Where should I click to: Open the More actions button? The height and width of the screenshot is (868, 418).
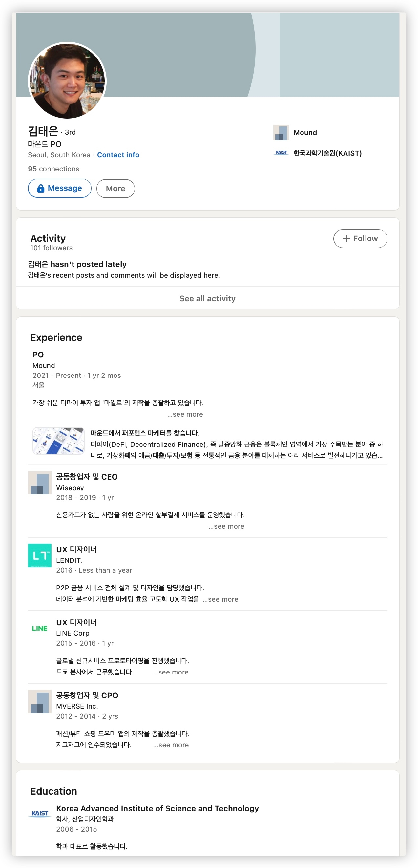click(115, 188)
